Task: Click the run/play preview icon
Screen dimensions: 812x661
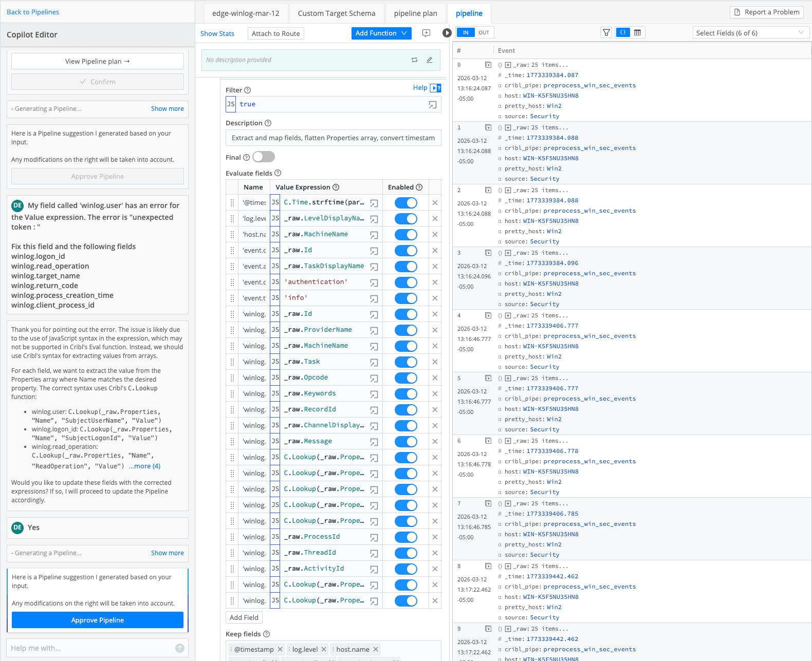Action: coord(447,33)
